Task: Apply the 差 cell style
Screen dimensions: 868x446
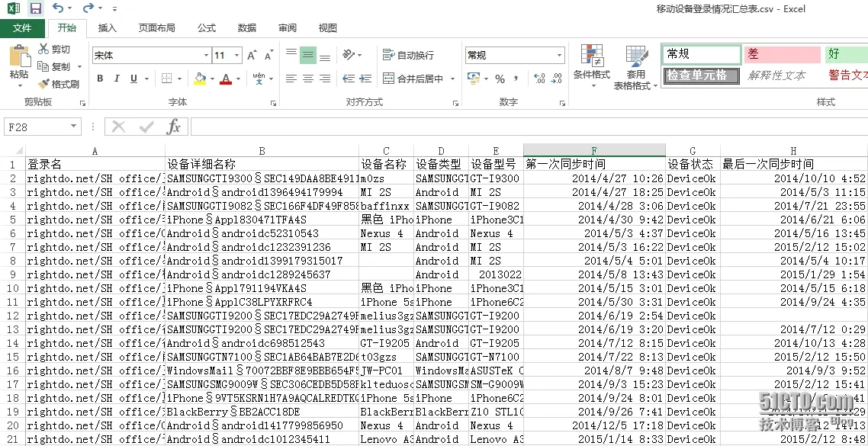Action: [x=783, y=54]
